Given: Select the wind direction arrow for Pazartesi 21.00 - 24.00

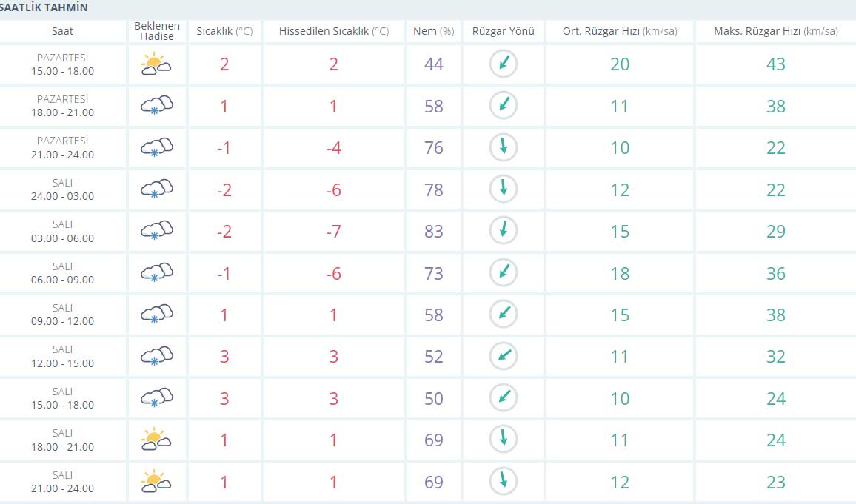Looking at the screenshot, I should 504,147.
